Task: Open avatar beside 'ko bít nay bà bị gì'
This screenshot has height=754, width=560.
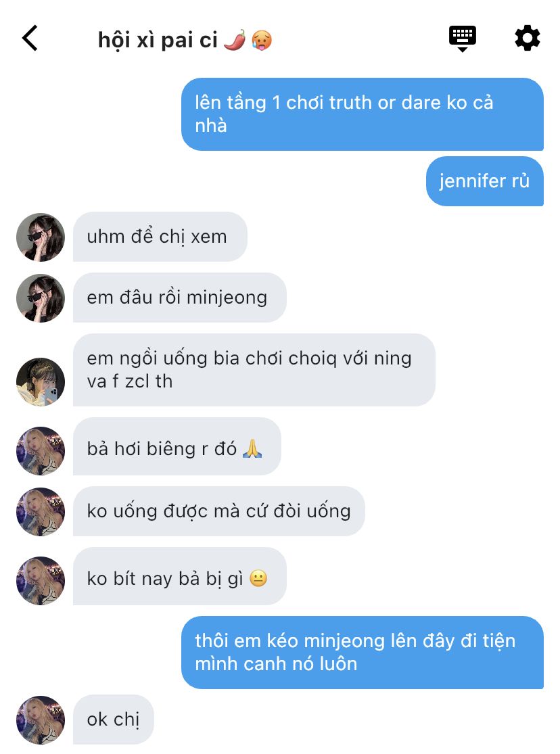Action: 41,580
